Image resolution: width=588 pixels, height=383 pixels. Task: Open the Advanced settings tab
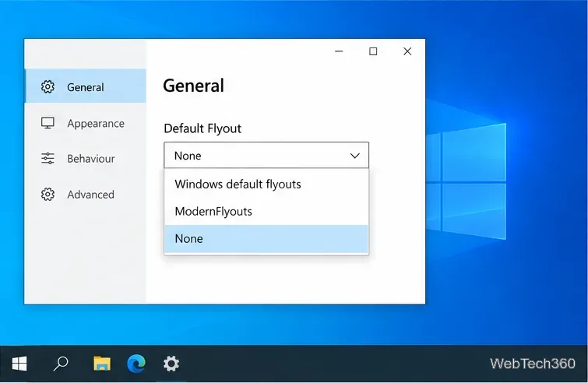[86, 194]
